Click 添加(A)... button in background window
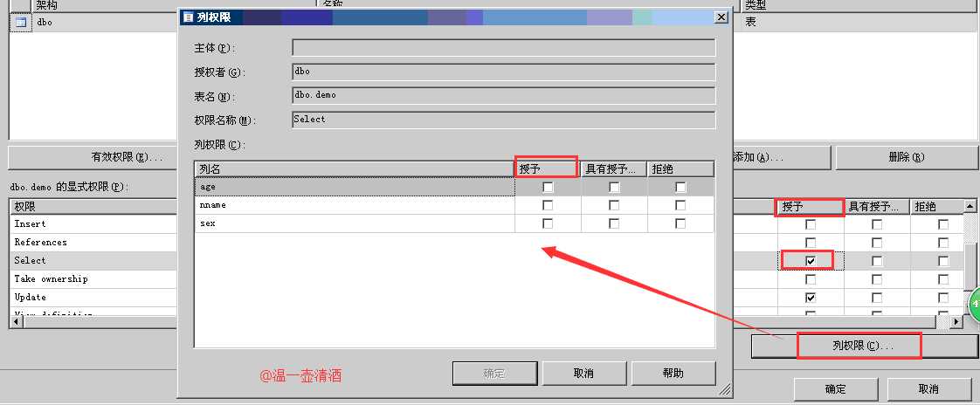This screenshot has height=405, width=980. 780,157
